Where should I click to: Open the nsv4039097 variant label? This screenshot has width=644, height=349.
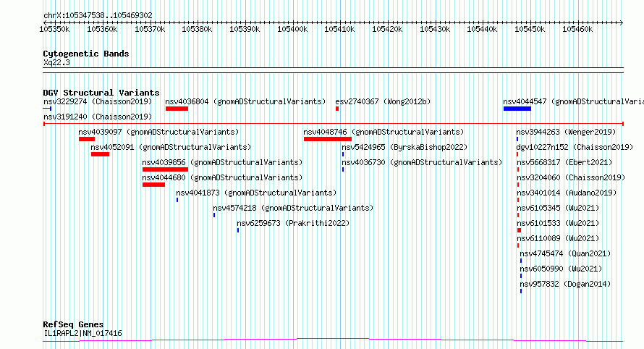click(x=158, y=132)
